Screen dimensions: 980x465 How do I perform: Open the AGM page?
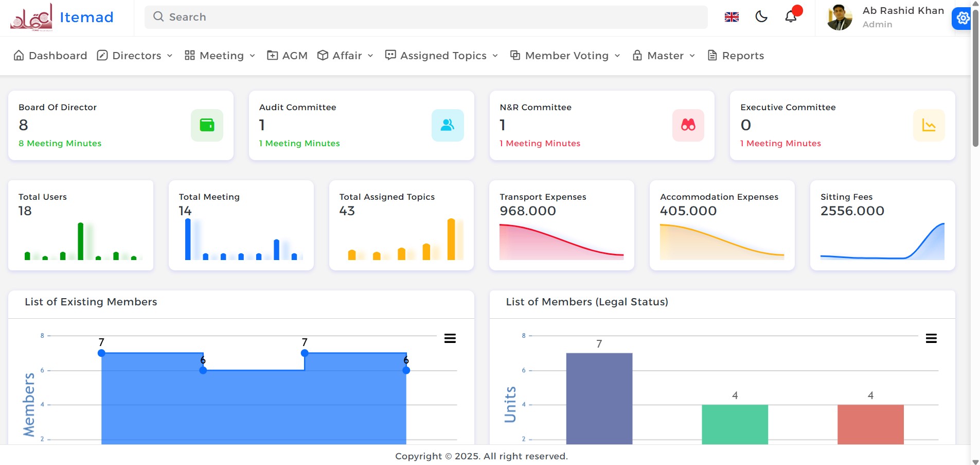click(288, 56)
